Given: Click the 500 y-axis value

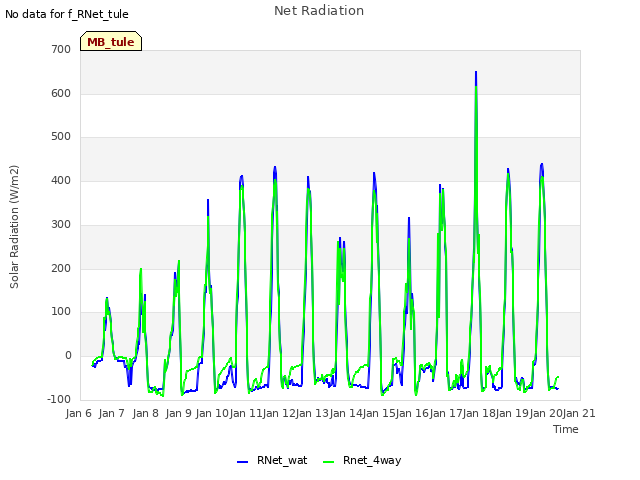Looking at the screenshot, I should pos(61,137).
